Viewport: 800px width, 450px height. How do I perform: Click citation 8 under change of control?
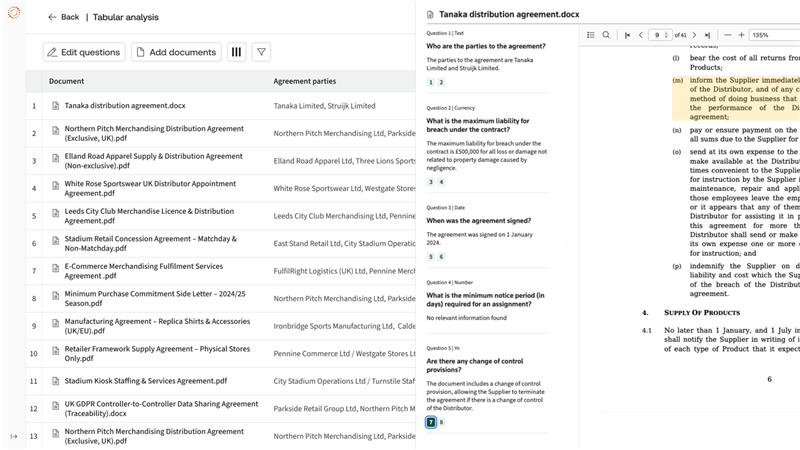441,422
